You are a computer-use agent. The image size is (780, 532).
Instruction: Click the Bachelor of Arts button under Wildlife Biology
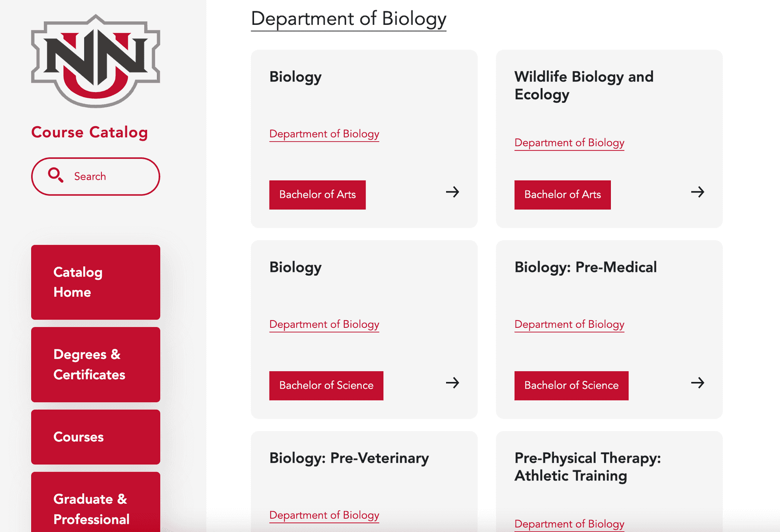[563, 195]
